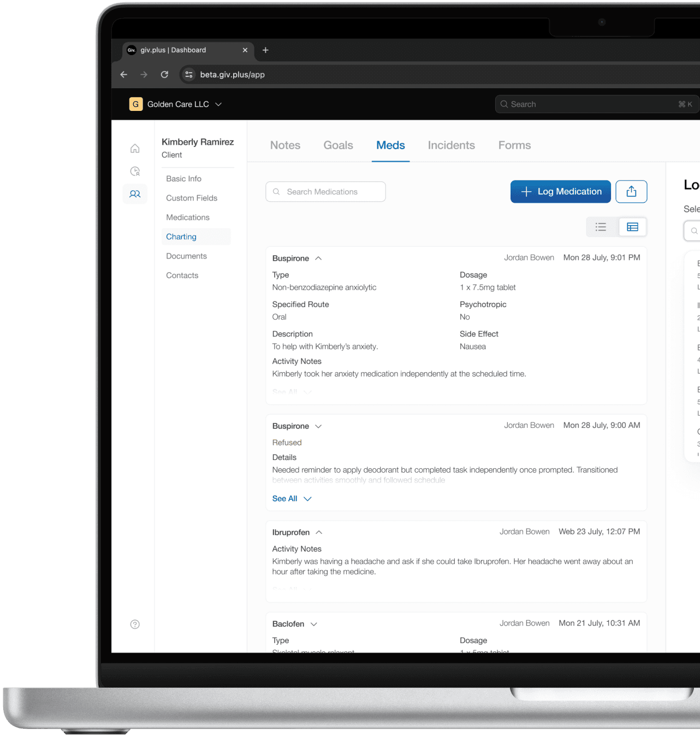Click the Log Medication button
Viewport: 700px width, 742px height.
561,191
